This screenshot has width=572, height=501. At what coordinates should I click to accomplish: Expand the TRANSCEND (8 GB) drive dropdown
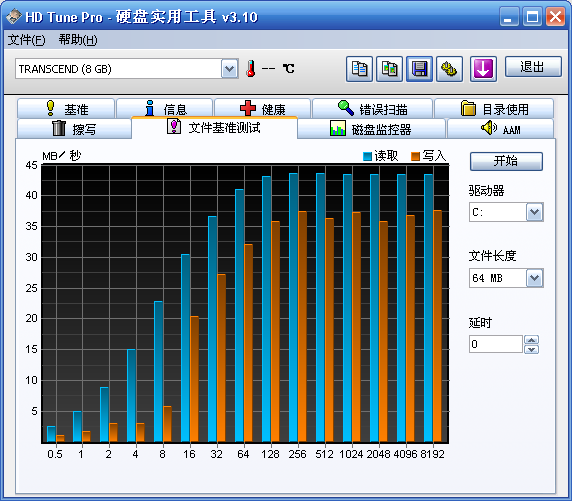point(229,69)
